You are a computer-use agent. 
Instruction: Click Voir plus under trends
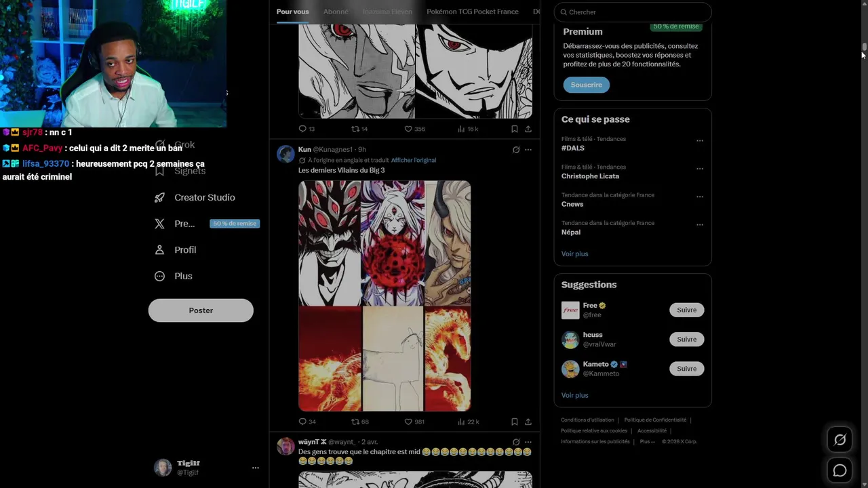575,253
